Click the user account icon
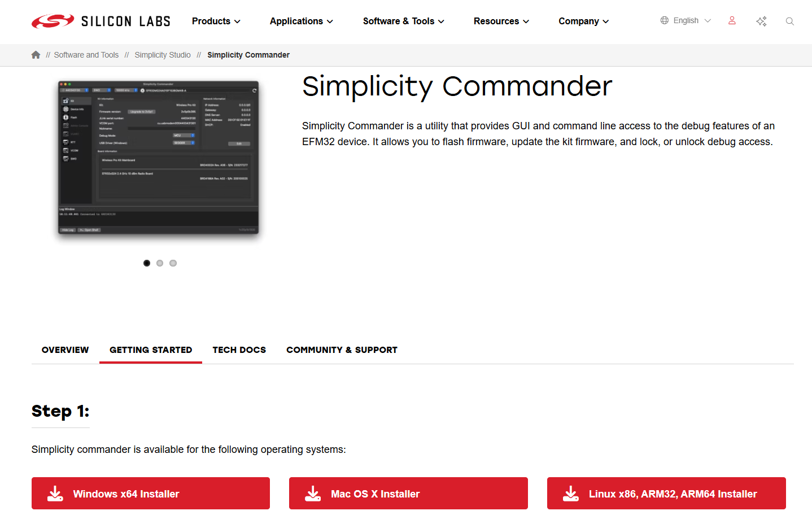812x515 pixels. click(x=732, y=20)
